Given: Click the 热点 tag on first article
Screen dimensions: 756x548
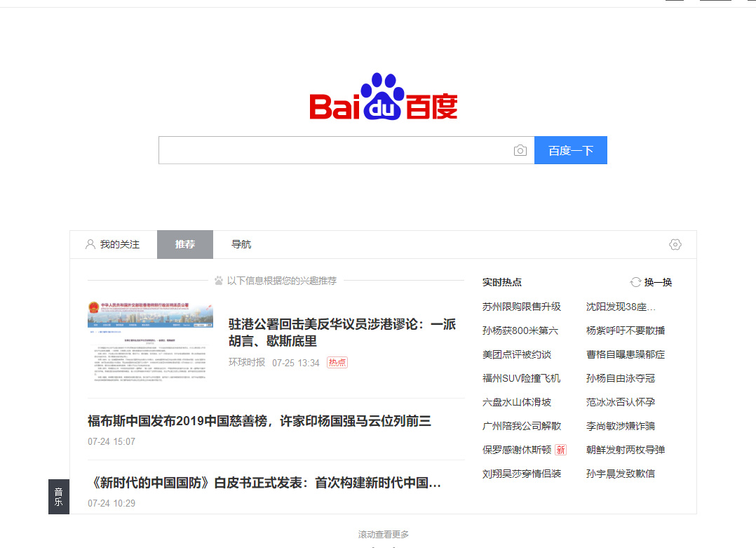Looking at the screenshot, I should click(x=337, y=363).
